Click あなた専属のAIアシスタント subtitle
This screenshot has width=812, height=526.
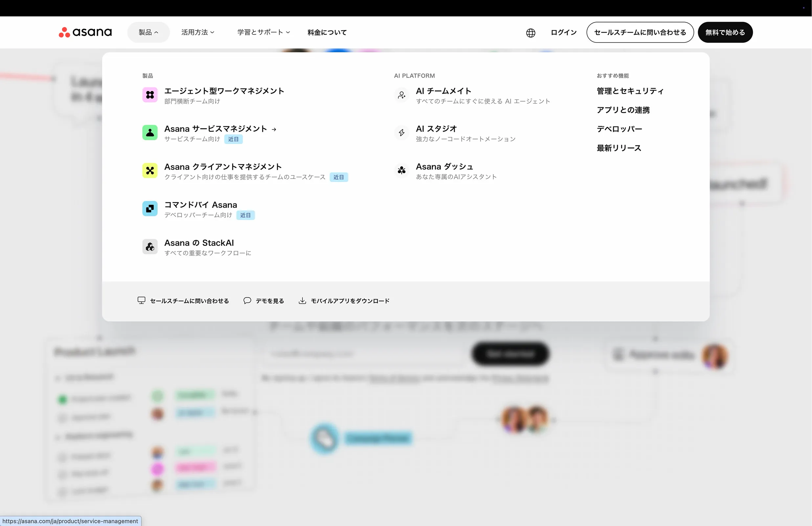tap(456, 177)
